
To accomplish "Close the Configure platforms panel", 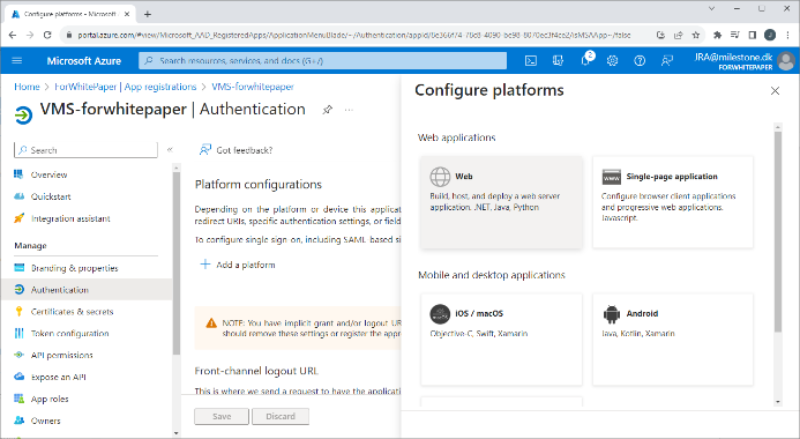I will (775, 91).
